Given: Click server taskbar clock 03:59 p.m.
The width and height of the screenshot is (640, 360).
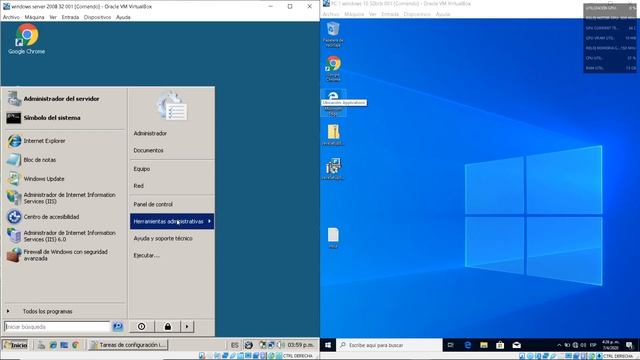Looking at the screenshot, I should (301, 345).
